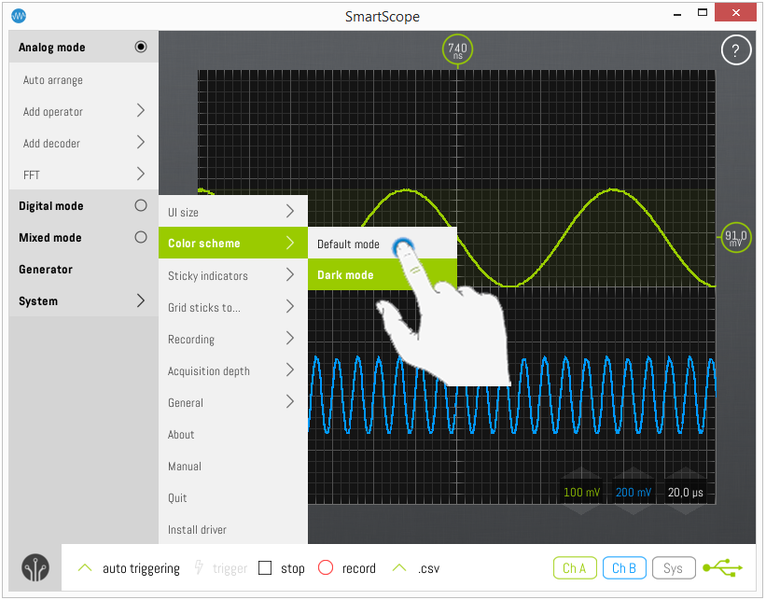Click the 740 ns trigger position indicator
The height and width of the screenshot is (600, 766).
click(x=457, y=50)
